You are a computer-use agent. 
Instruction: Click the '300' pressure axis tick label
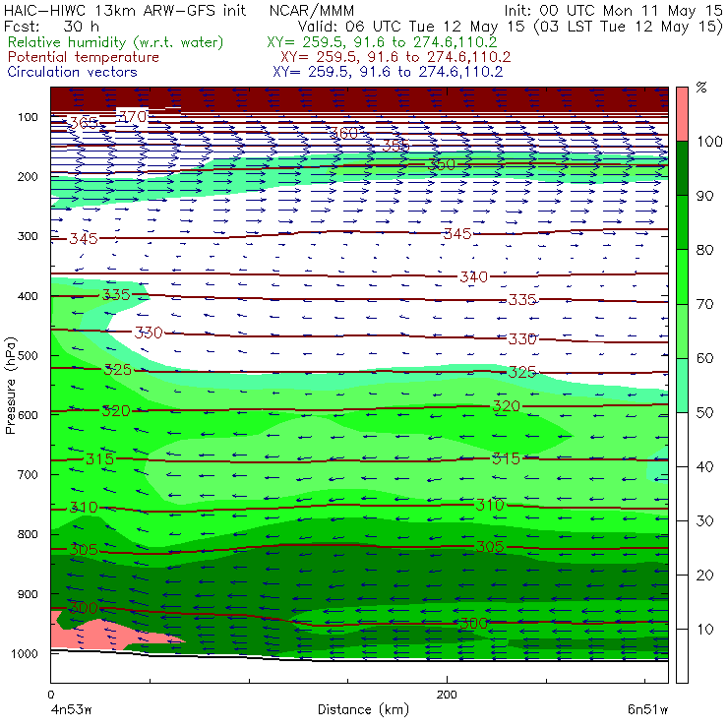28,236
